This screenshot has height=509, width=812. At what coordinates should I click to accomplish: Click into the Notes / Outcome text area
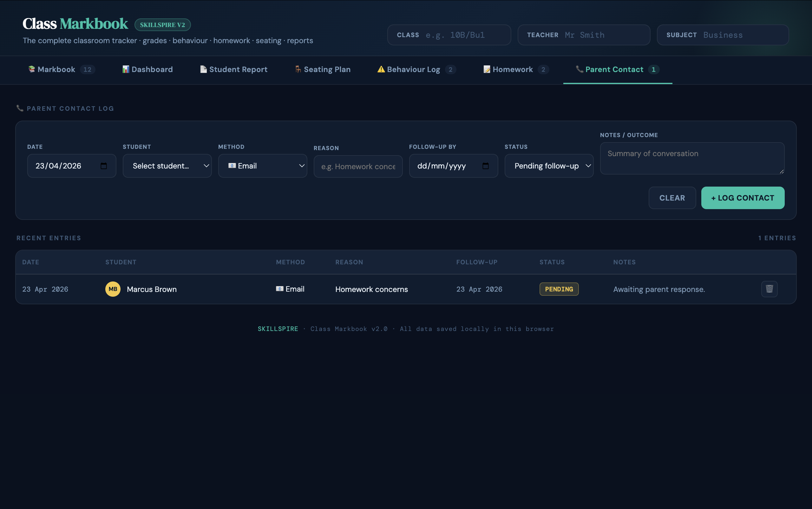coord(691,158)
